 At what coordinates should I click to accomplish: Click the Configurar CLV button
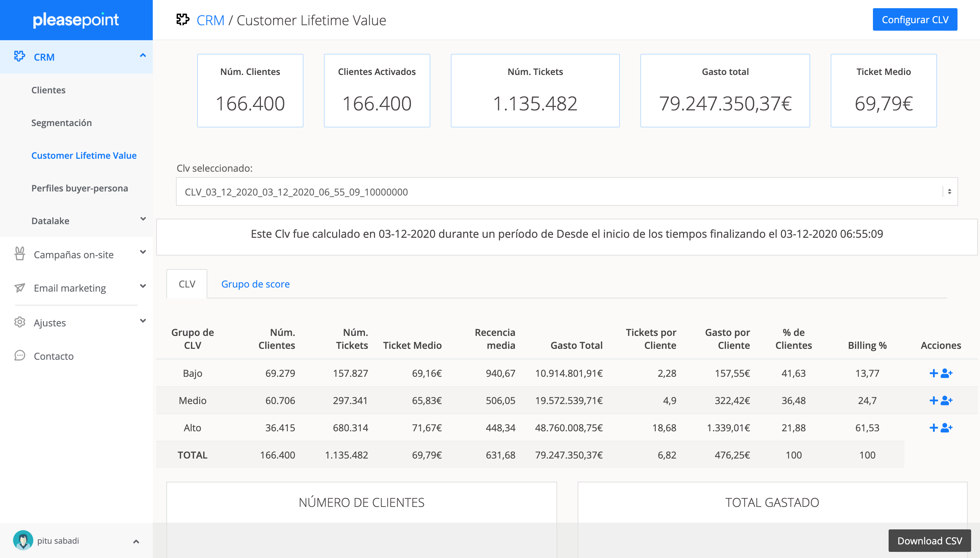click(x=915, y=19)
